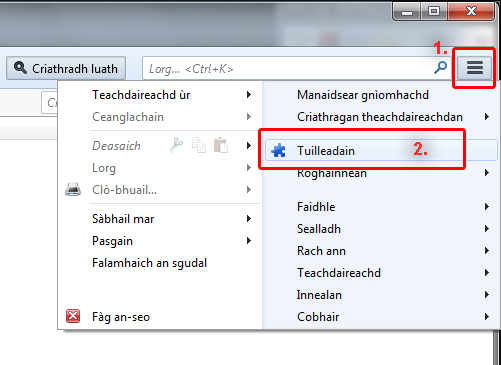The height and width of the screenshot is (365, 501).
Task: Expand arrow next to Sàbhail mar
Action: click(x=249, y=219)
